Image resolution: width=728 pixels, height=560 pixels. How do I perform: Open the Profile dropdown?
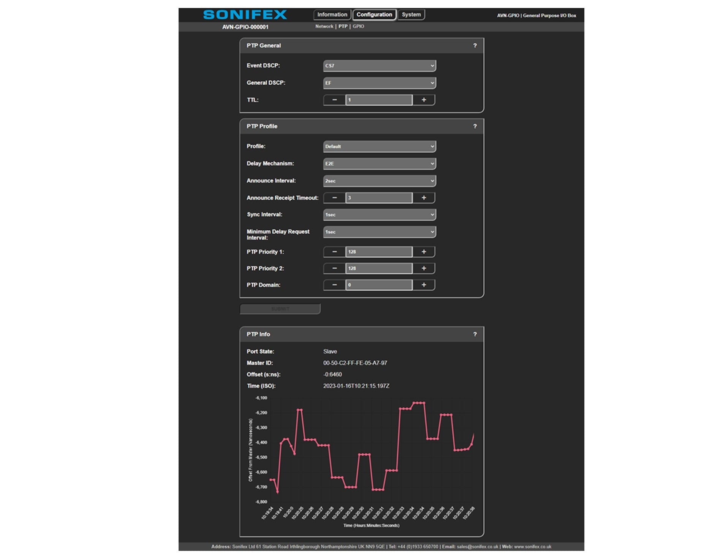click(x=380, y=147)
